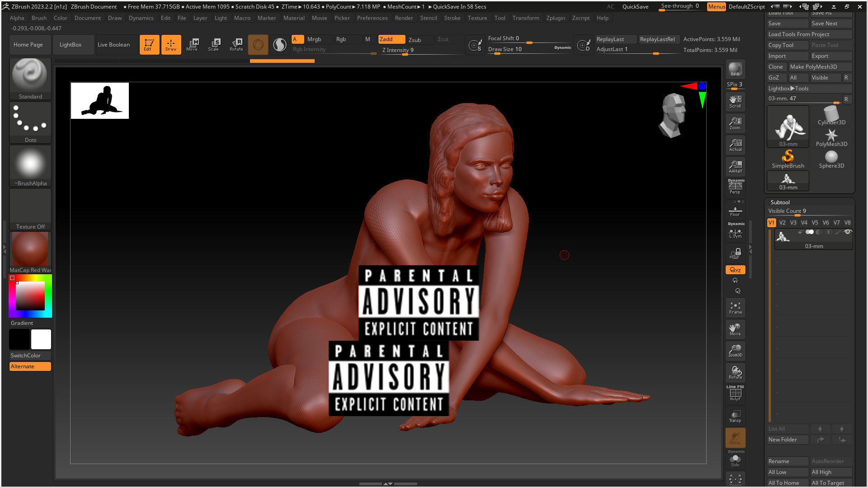The image size is (868, 488).
Task: Adjust the Draw Size slider
Action: [x=529, y=49]
